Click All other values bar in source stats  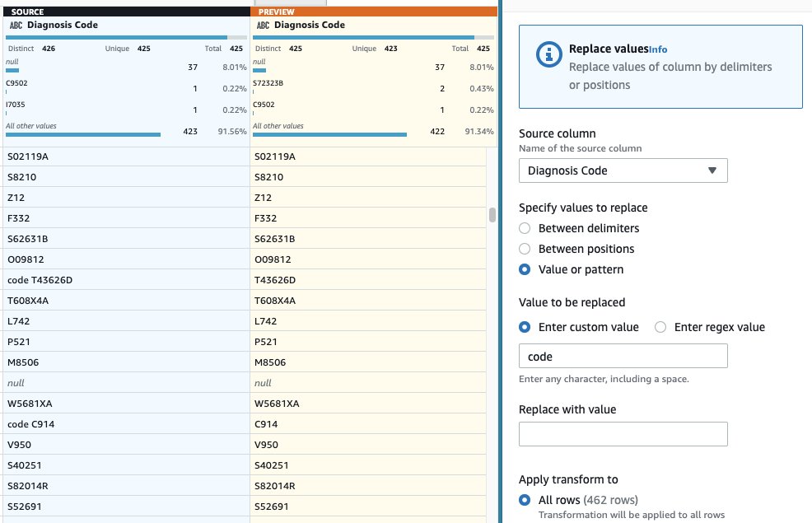click(83, 134)
